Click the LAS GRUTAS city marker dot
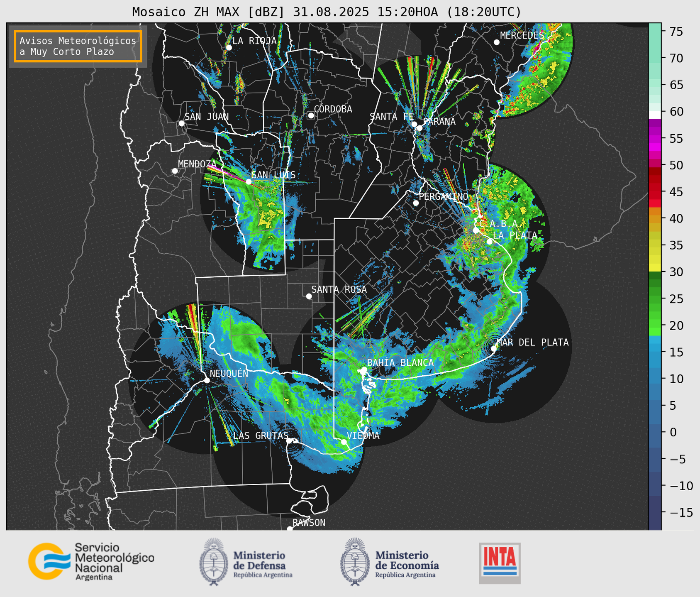 (x=289, y=441)
